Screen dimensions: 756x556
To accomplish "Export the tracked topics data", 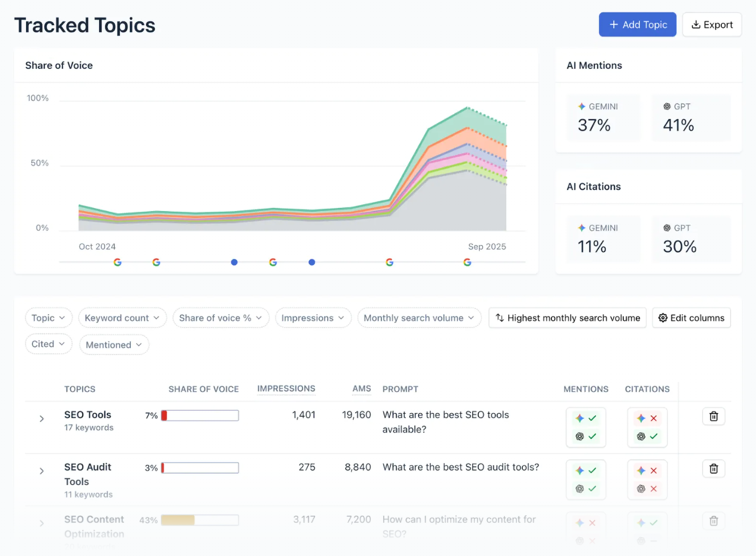I will click(x=712, y=25).
